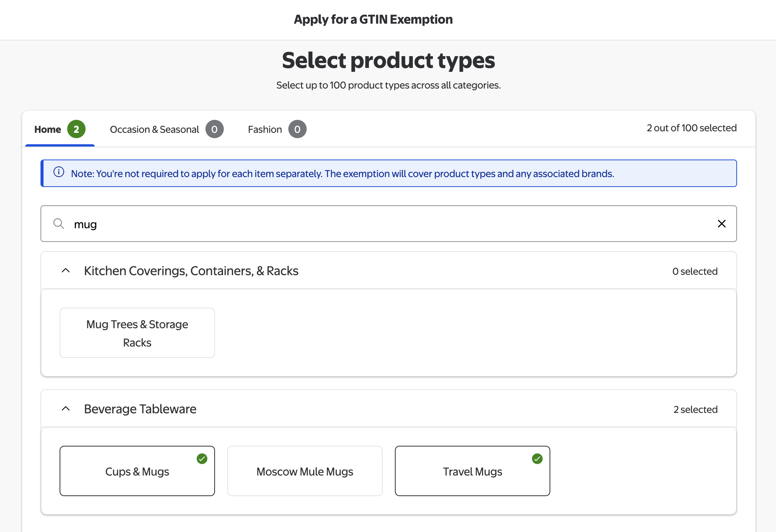
Task: Click the '2 out of 100 selected' counter
Action: pyautogui.click(x=692, y=128)
